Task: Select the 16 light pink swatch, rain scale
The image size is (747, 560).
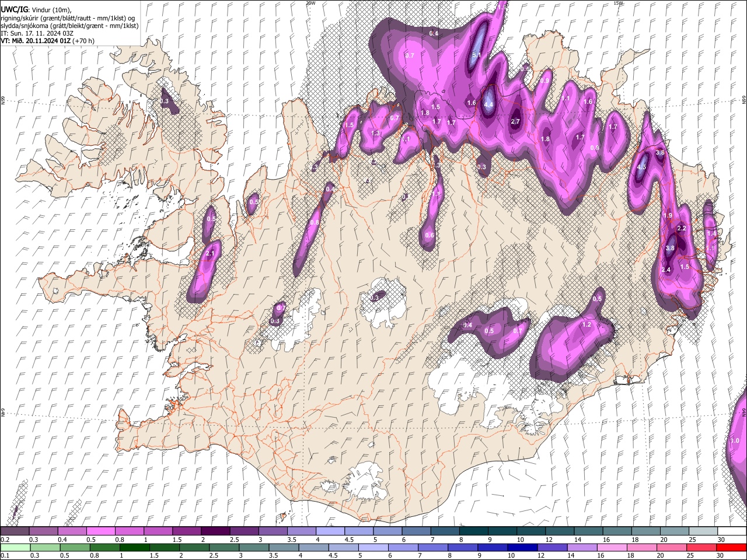Action: coord(612,547)
